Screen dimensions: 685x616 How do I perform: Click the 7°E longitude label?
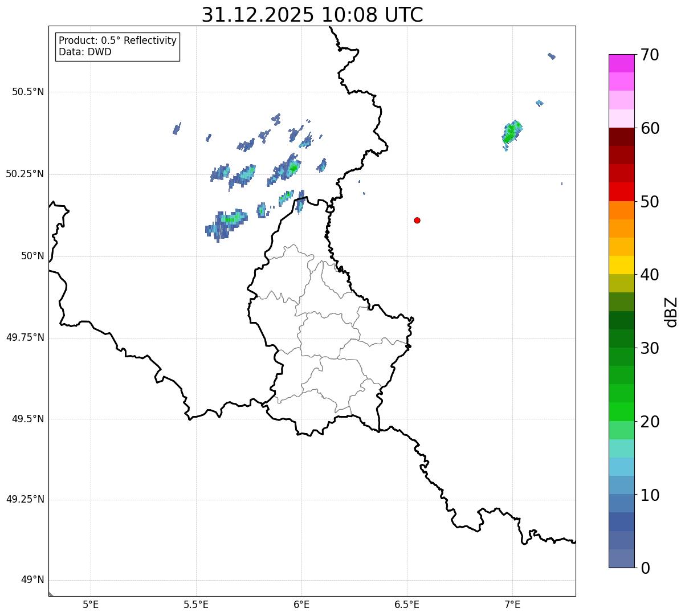(x=512, y=605)
